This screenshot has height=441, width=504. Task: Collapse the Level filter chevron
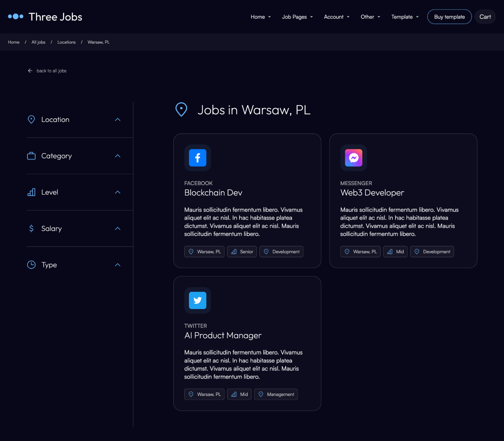117,192
